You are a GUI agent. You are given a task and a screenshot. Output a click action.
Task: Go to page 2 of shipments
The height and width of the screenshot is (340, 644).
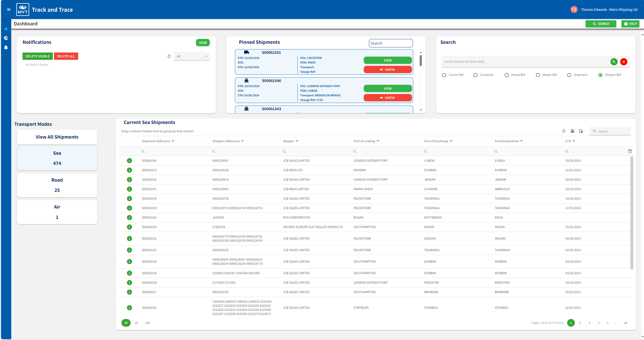click(x=580, y=323)
